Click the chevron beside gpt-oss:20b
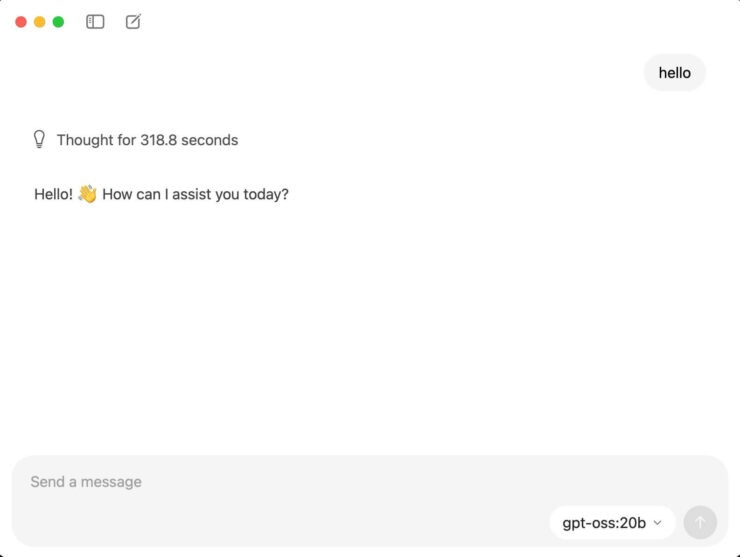 click(657, 522)
